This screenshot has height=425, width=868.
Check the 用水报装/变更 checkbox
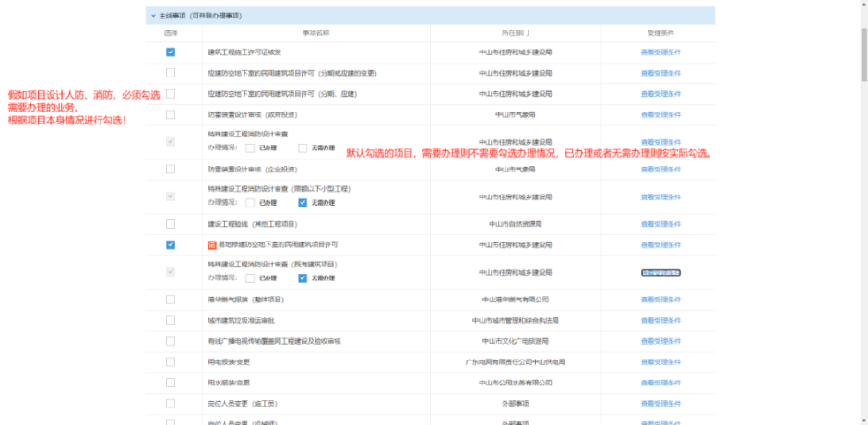[171, 383]
